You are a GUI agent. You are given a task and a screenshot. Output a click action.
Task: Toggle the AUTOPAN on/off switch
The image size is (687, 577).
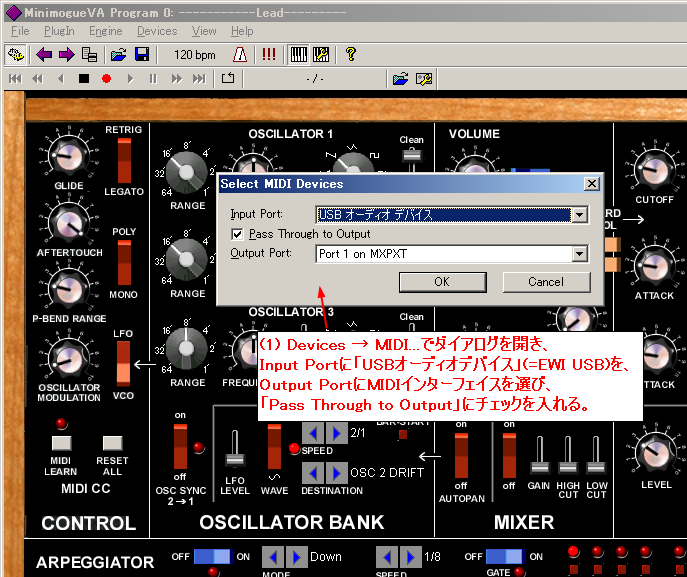(x=461, y=455)
